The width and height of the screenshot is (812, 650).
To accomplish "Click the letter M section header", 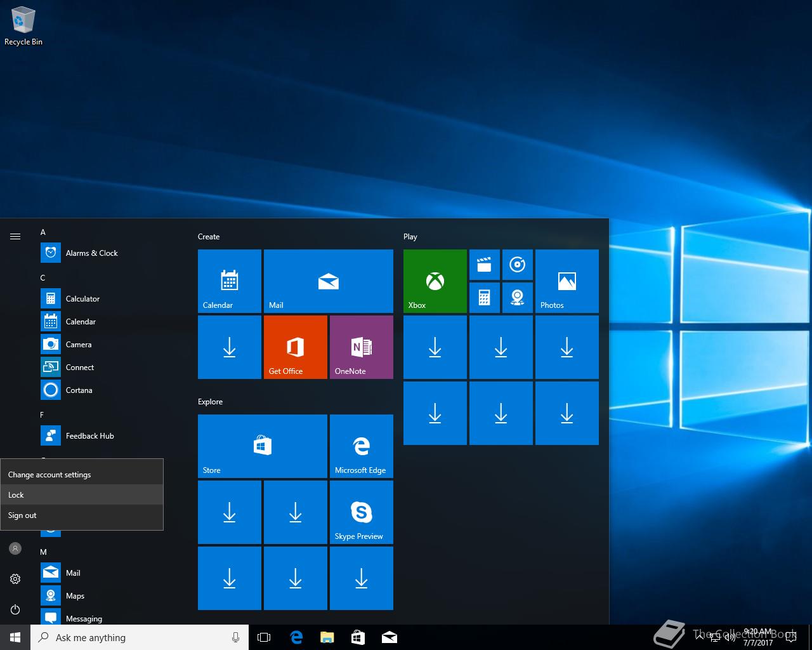I will click(x=43, y=552).
